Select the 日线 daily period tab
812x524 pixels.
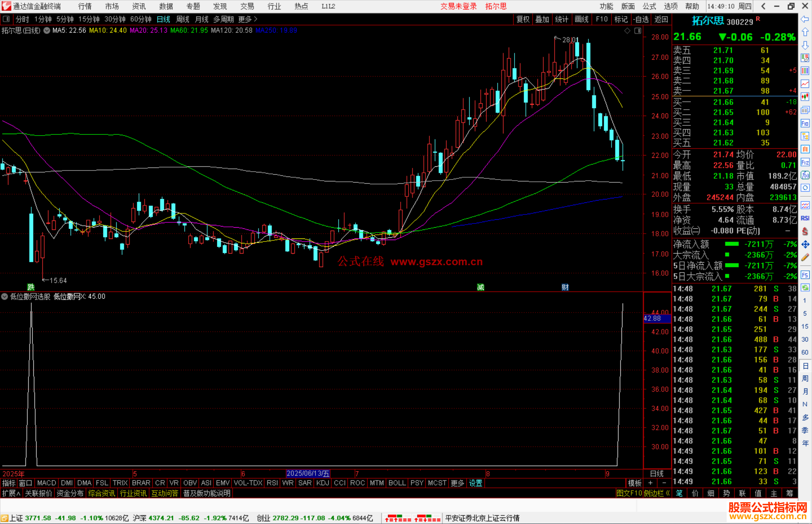(163, 19)
